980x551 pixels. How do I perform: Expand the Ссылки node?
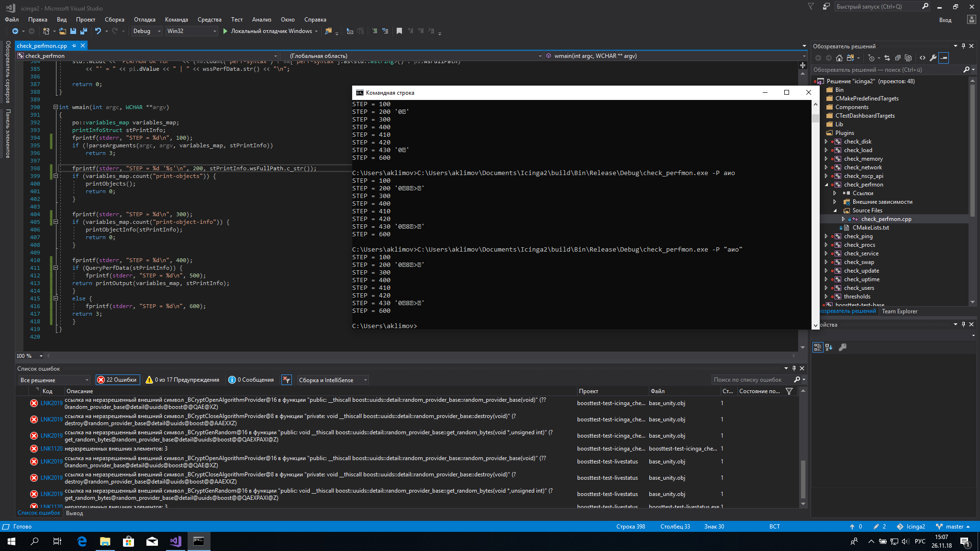pyautogui.click(x=835, y=193)
